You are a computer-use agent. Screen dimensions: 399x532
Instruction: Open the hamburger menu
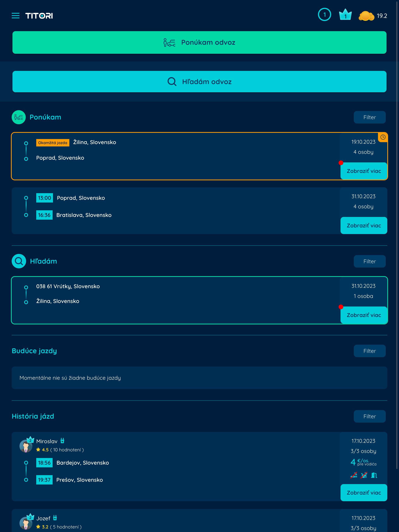click(16, 16)
